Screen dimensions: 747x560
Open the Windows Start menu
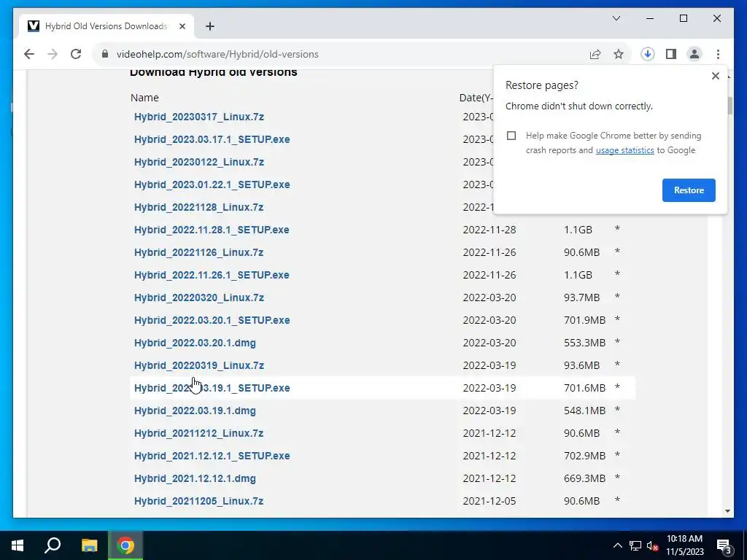coord(18,545)
